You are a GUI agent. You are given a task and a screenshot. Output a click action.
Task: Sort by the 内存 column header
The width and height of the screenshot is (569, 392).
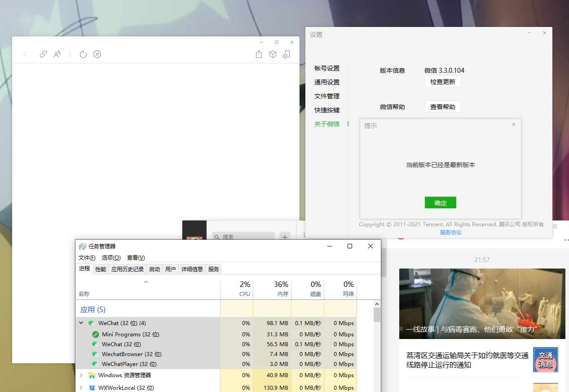[272, 289]
